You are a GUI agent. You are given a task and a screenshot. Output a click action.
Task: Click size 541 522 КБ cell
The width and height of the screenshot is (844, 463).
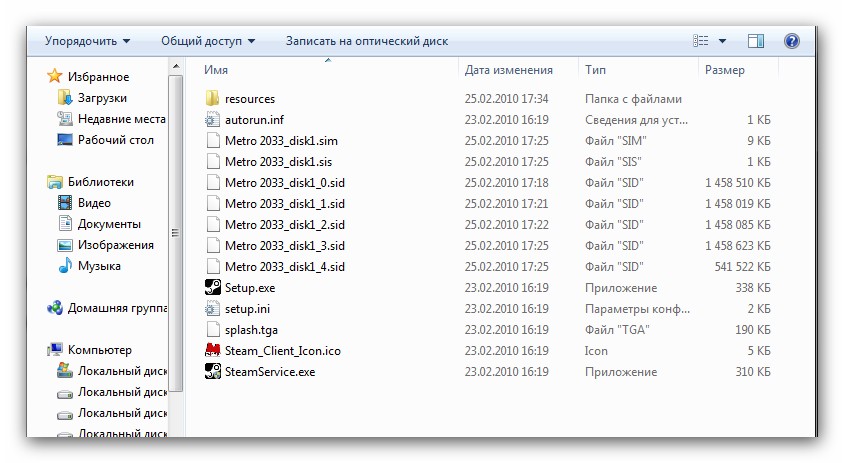(742, 267)
